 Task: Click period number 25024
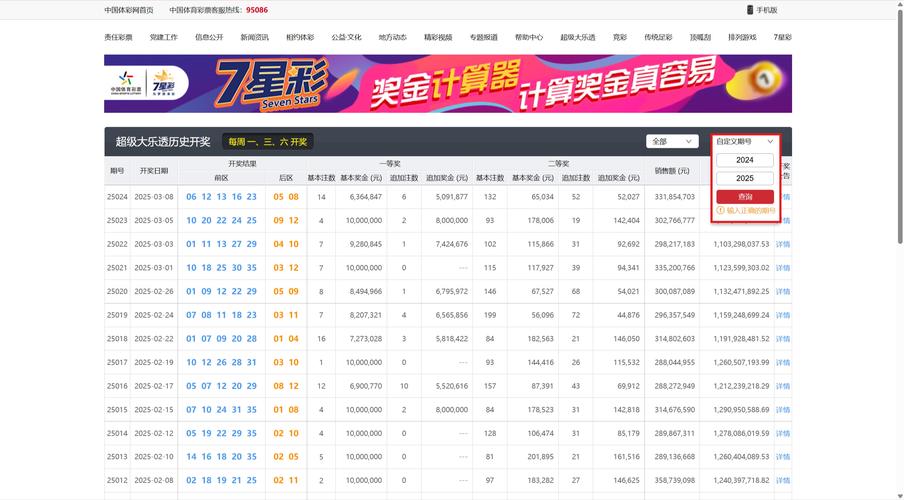(x=117, y=197)
